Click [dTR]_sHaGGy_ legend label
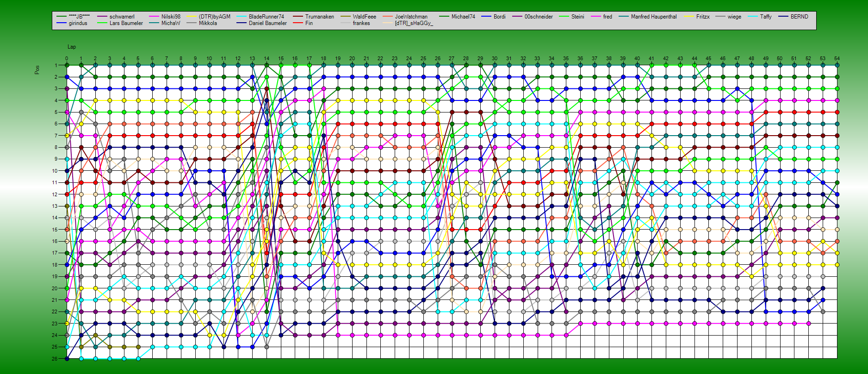This screenshot has width=868, height=374. 414,23
